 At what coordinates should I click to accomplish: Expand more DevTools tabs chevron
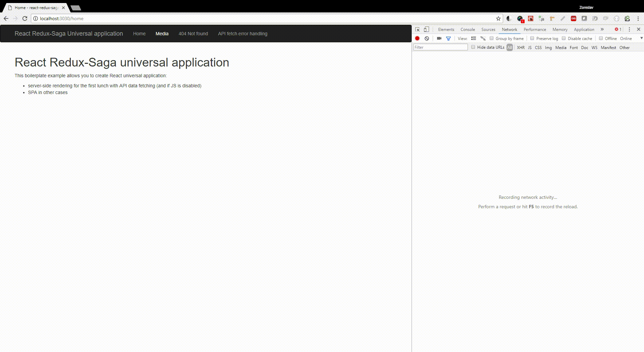602,30
